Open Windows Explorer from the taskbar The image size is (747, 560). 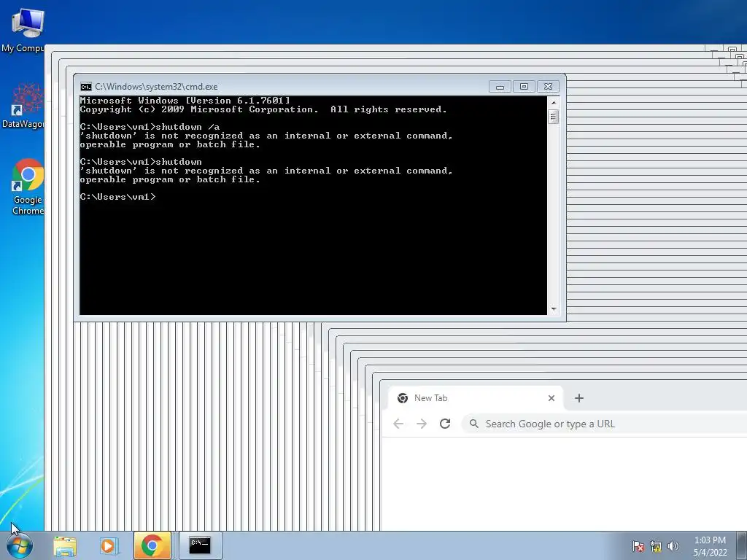tap(65, 546)
